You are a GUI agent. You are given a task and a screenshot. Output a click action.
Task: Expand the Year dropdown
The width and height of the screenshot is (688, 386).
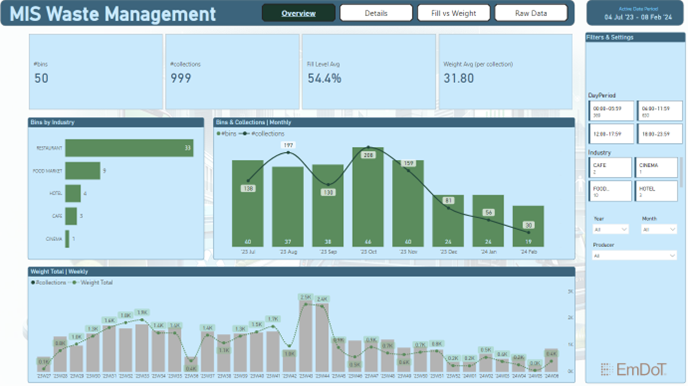tap(610, 229)
